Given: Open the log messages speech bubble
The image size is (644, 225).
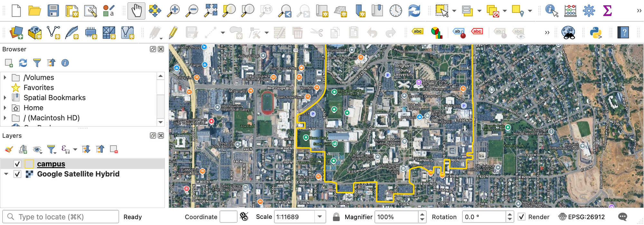Looking at the screenshot, I should (x=623, y=217).
